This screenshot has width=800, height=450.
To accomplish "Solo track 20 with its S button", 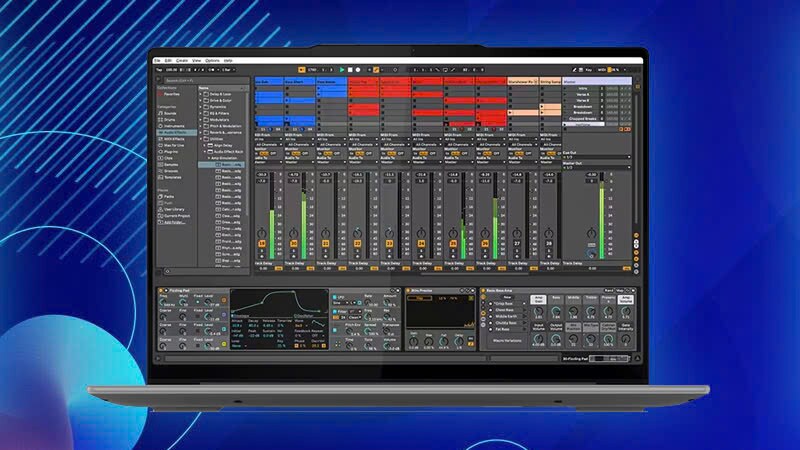I will coord(293,250).
